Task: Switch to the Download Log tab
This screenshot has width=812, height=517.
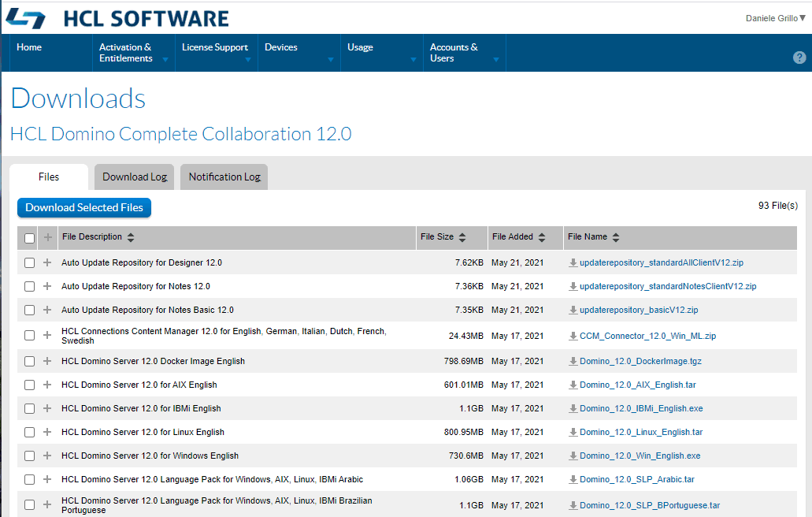Action: pyautogui.click(x=135, y=177)
